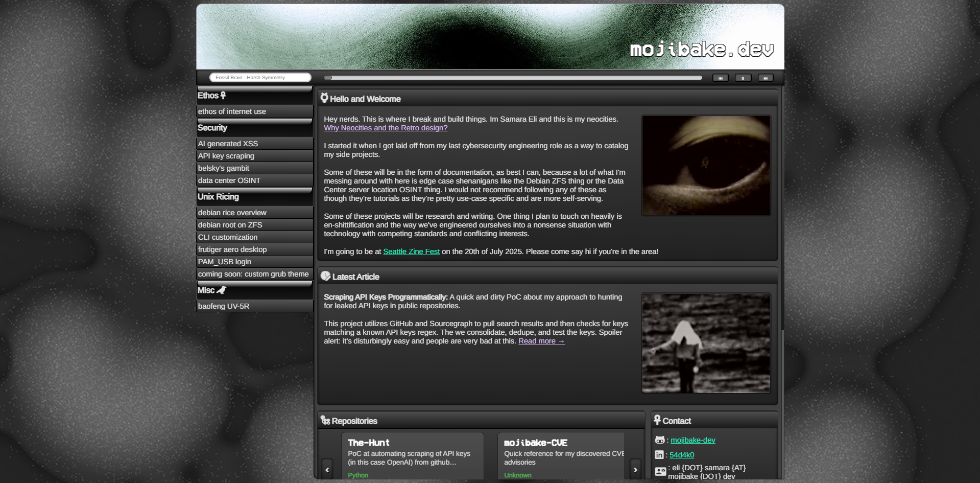This screenshot has height=483, width=980.
Task: Open the 'data center OSINT' page
Action: [x=255, y=180]
